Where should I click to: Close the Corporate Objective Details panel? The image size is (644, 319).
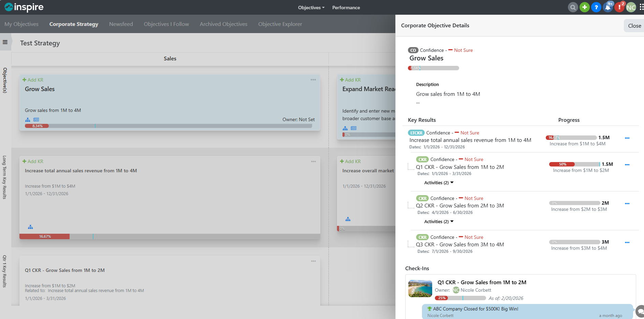click(634, 26)
